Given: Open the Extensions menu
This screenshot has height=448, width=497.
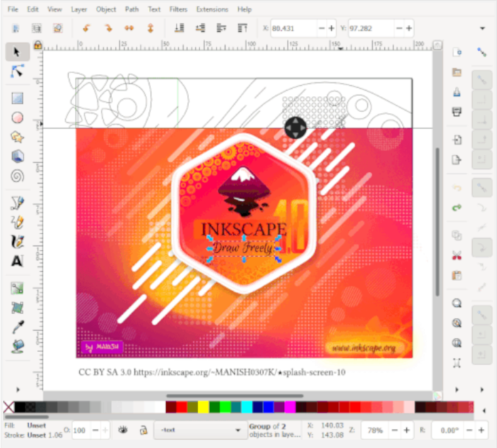Looking at the screenshot, I should [x=212, y=9].
